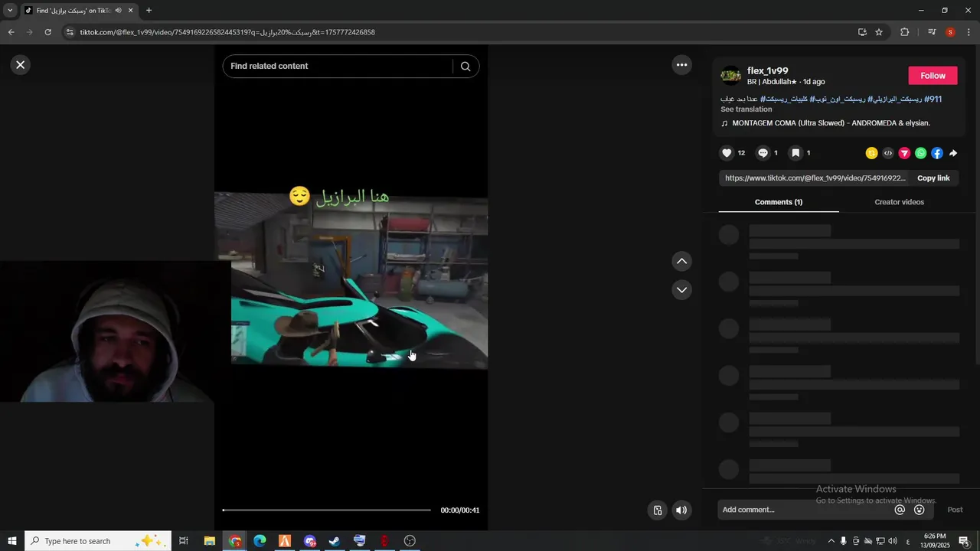Expand more share options arrow

[953, 153]
